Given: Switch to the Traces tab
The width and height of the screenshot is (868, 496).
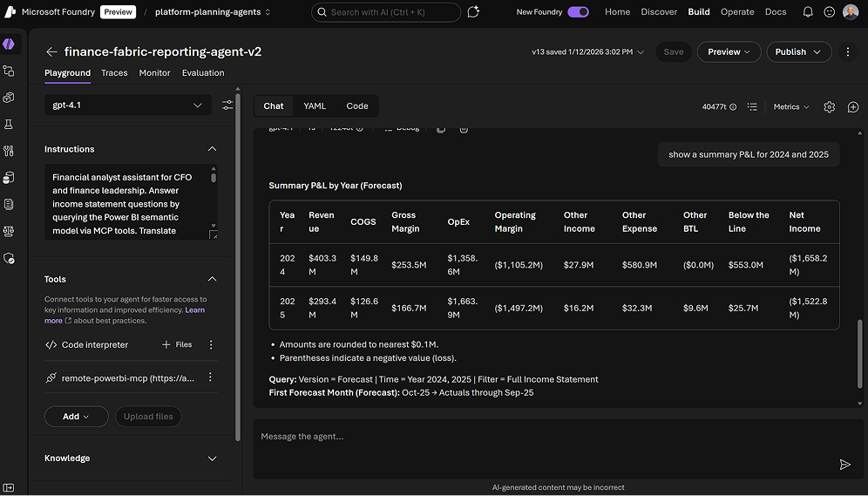Looking at the screenshot, I should 114,73.
